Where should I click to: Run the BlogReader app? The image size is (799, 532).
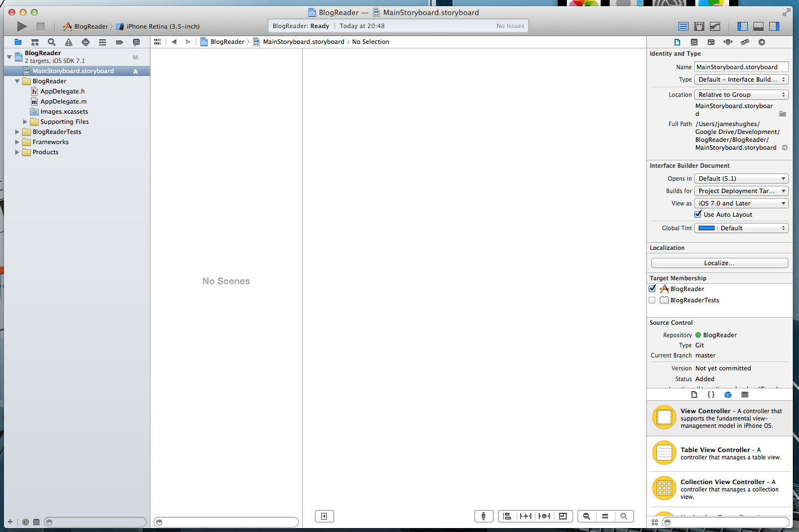pyautogui.click(x=21, y=26)
